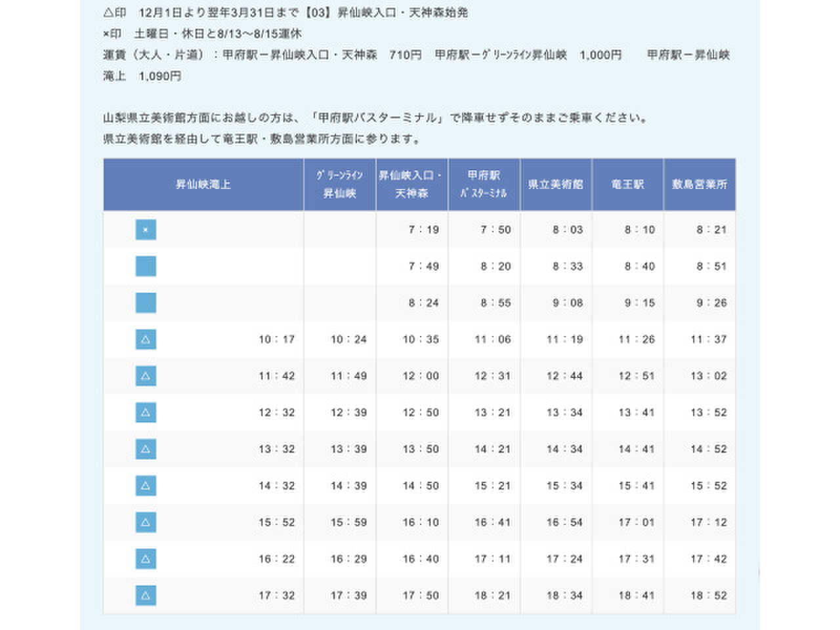Click the triangle icon in the 15:52 row

click(146, 522)
